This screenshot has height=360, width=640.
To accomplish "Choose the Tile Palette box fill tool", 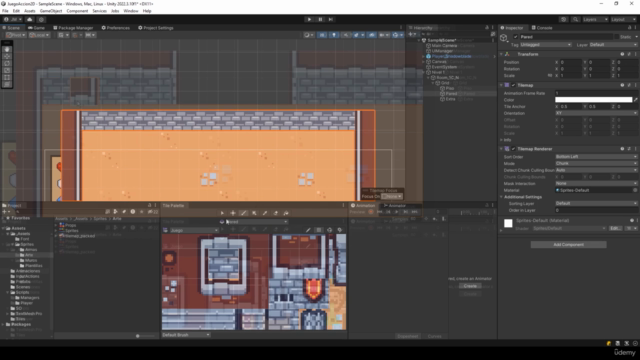I will pos(254,213).
